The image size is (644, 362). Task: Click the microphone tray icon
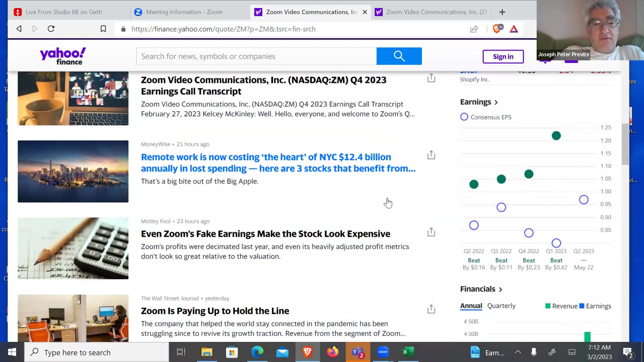tap(534, 352)
